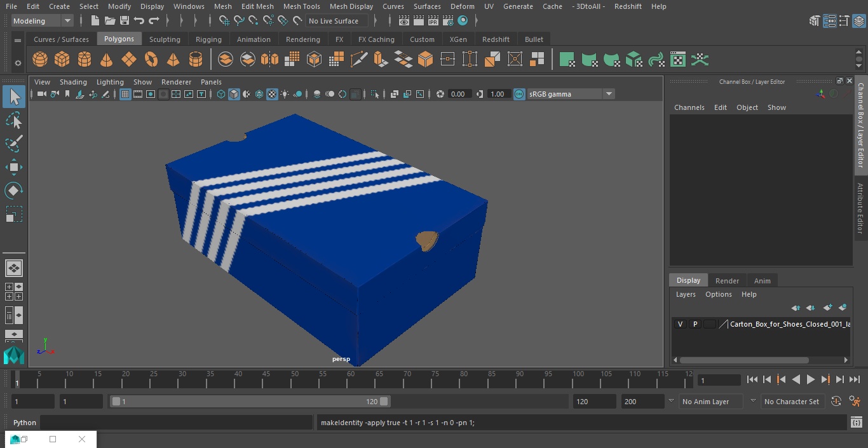868x448 pixels.
Task: Open the No Anim Layer dropdown
Action: tap(710, 402)
